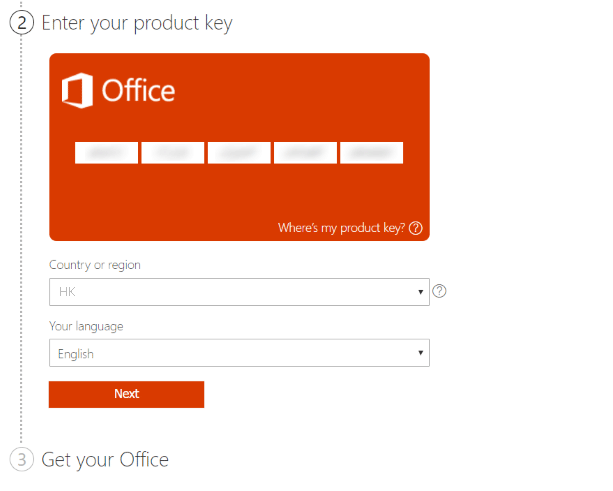Click the fifth product key field

(x=372, y=153)
